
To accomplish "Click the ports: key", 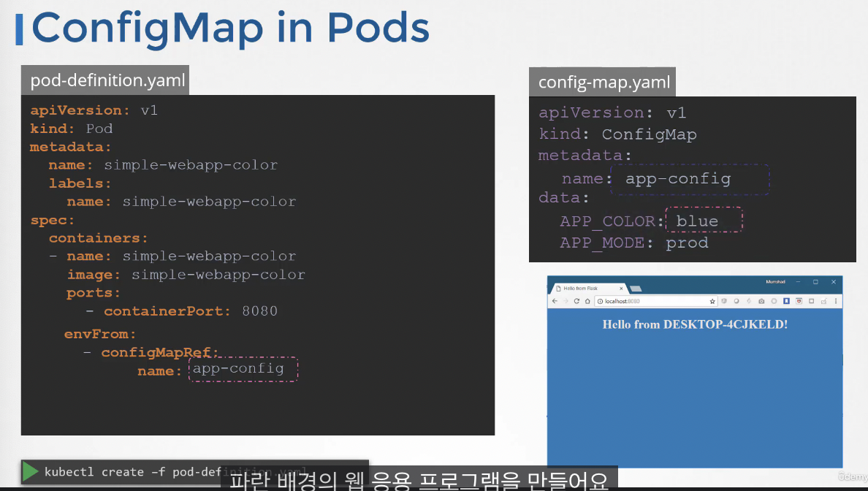I will click(94, 293).
